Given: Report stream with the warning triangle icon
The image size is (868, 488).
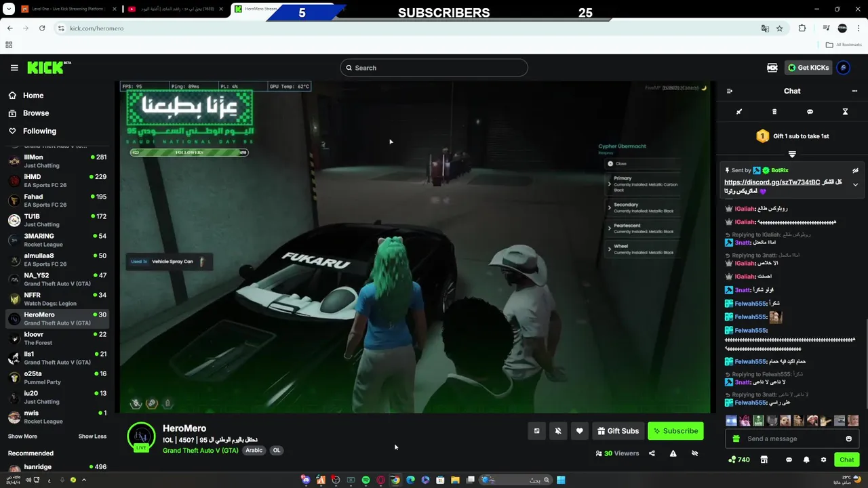Looking at the screenshot, I should [x=673, y=453].
